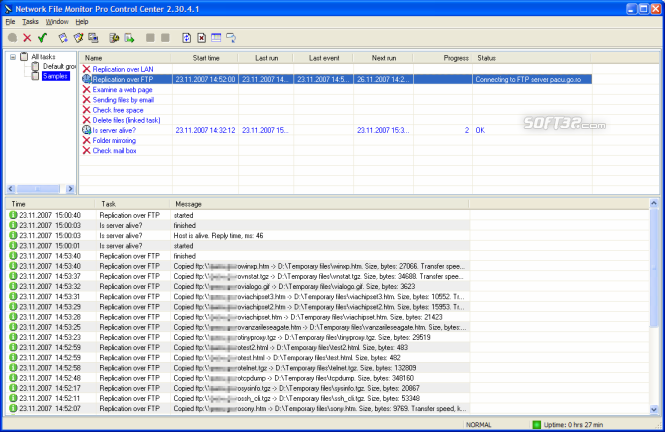Collapse the All tasks tree node
This screenshot has height=432, width=665.
coord(13,56)
